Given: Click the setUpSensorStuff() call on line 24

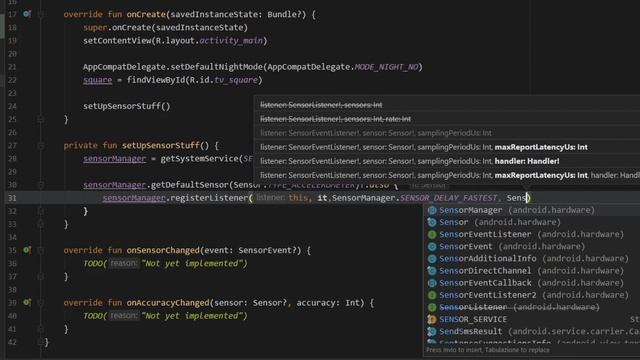Looking at the screenshot, I should [x=127, y=106].
